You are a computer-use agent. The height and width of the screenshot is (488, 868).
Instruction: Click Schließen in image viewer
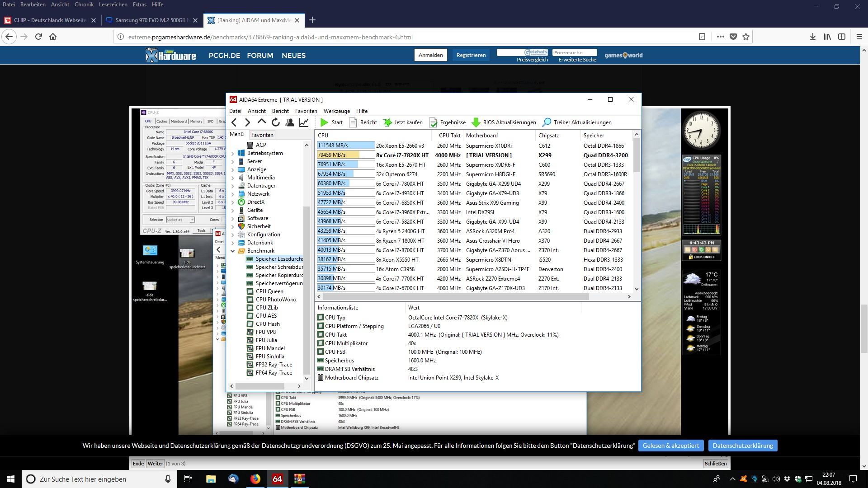point(716,464)
